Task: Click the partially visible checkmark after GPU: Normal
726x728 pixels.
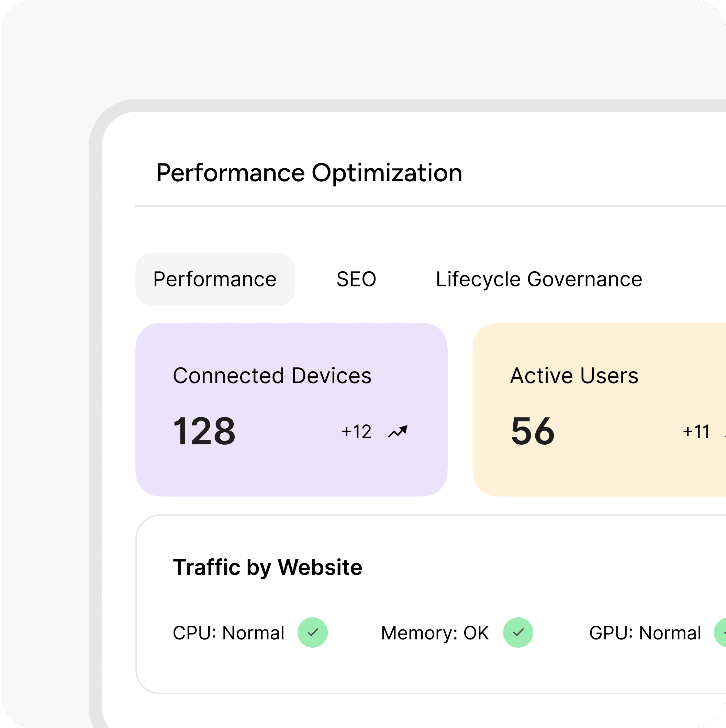Action: (x=721, y=633)
